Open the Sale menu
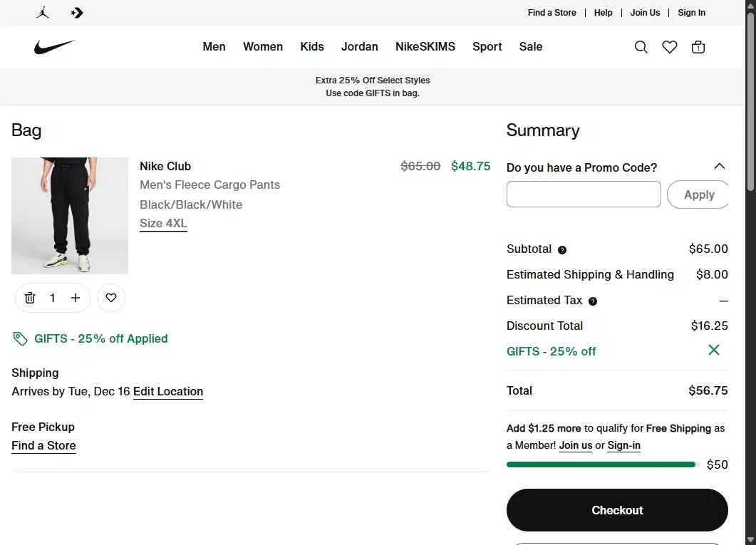This screenshot has height=545, width=756. (x=531, y=47)
